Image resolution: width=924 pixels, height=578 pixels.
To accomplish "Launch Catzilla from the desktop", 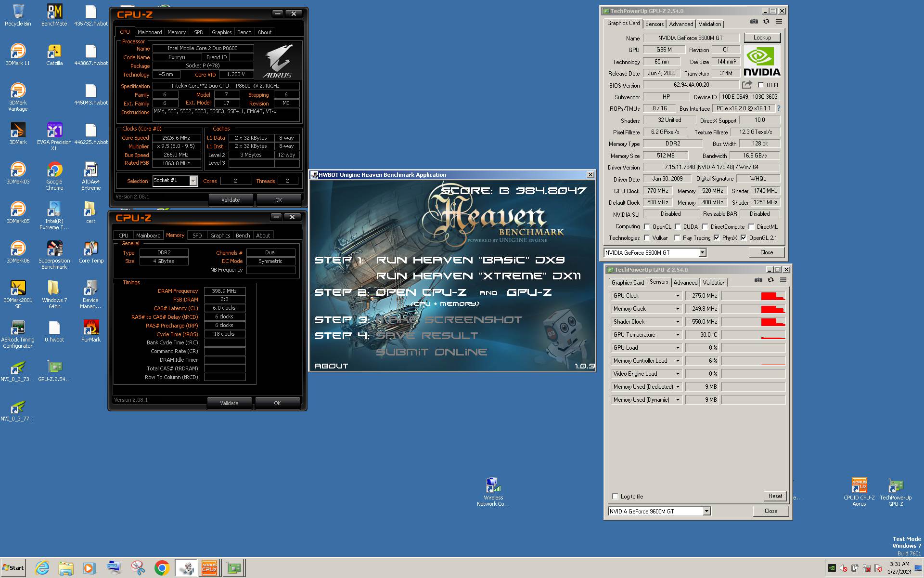I will point(54,54).
